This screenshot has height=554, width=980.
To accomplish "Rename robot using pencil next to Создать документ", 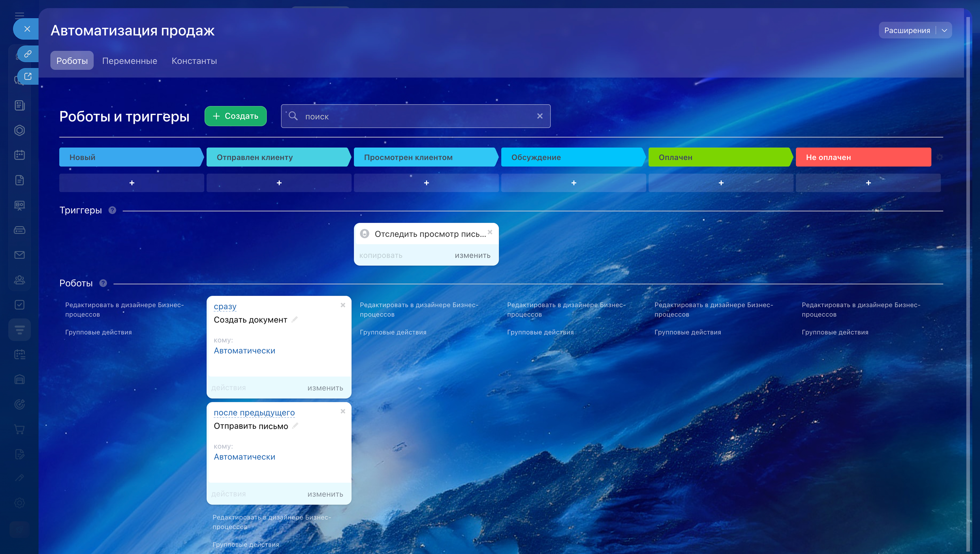I will pyautogui.click(x=295, y=320).
